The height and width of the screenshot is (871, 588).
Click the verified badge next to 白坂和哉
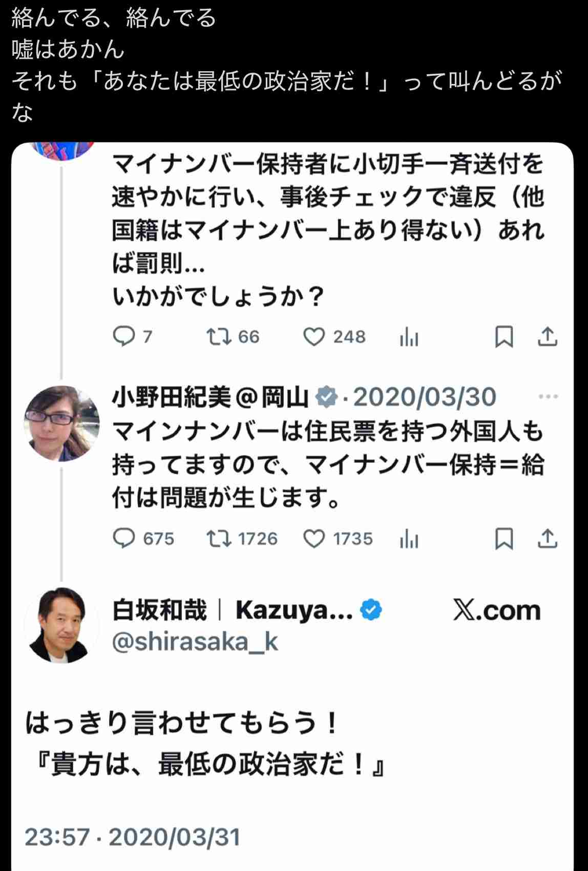pos(370,609)
